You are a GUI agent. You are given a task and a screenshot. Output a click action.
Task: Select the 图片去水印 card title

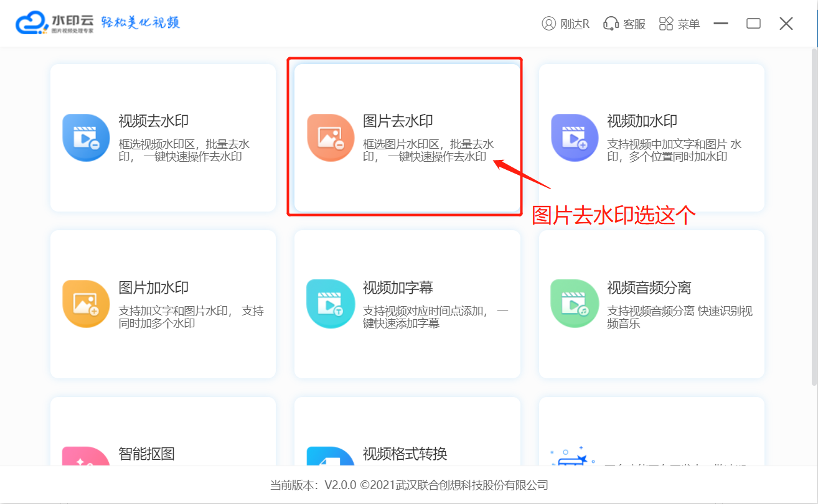coord(398,121)
